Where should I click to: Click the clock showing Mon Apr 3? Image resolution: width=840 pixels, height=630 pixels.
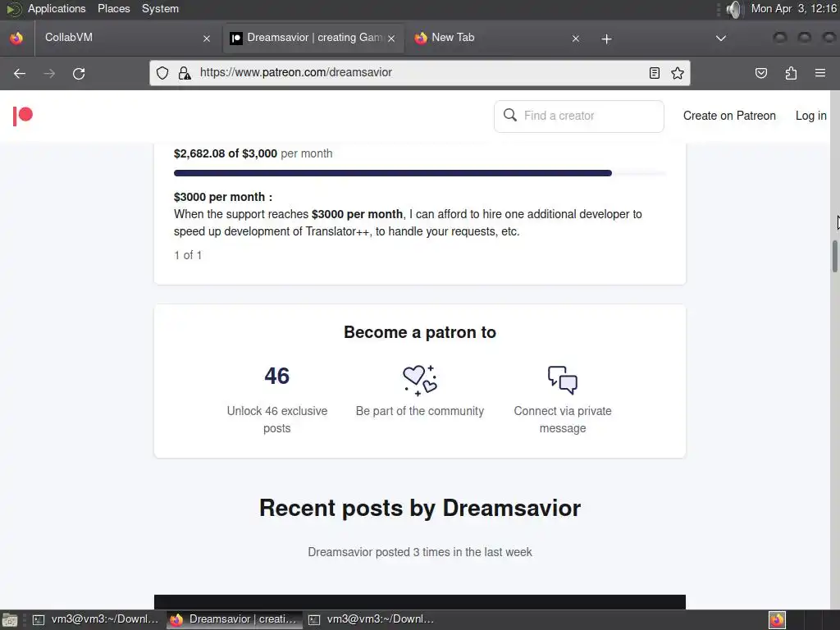(x=793, y=8)
